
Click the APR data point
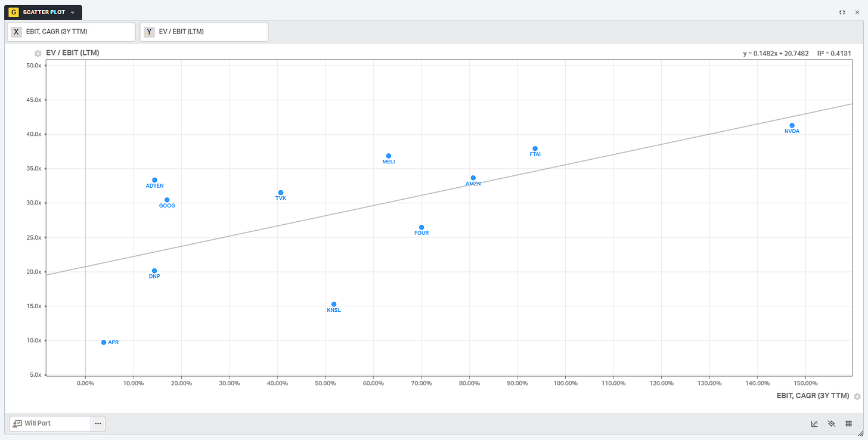[x=104, y=342]
